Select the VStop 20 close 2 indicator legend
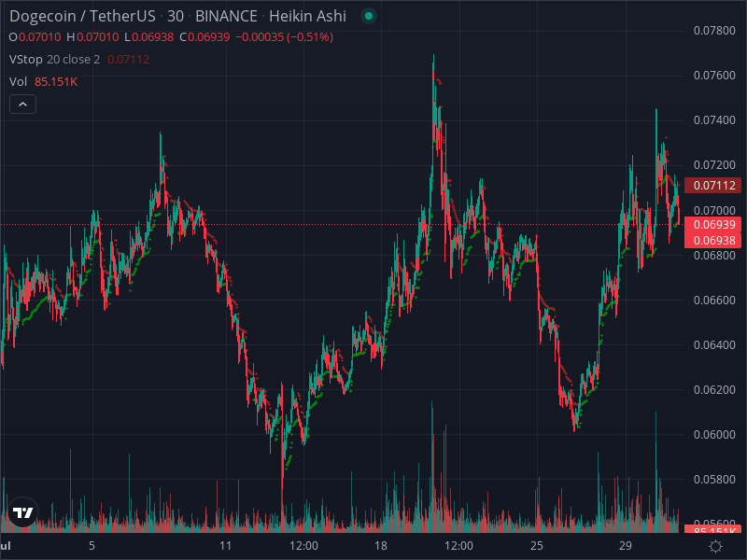 55,60
